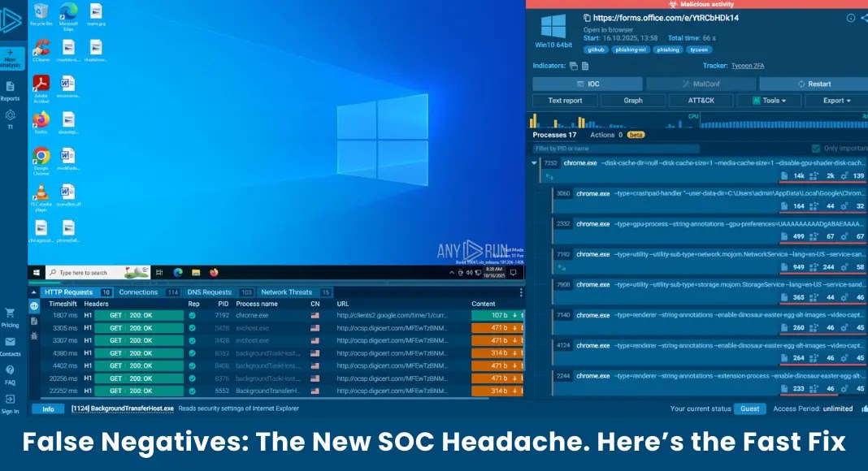Open the Export dropdown
Screen dimensions: 868x471
click(x=835, y=101)
